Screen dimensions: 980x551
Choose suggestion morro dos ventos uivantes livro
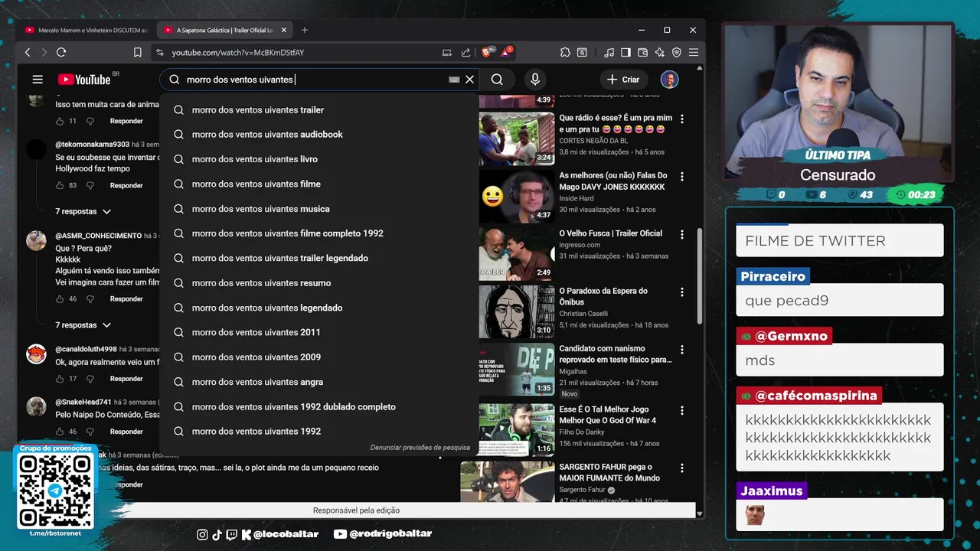(x=319, y=159)
